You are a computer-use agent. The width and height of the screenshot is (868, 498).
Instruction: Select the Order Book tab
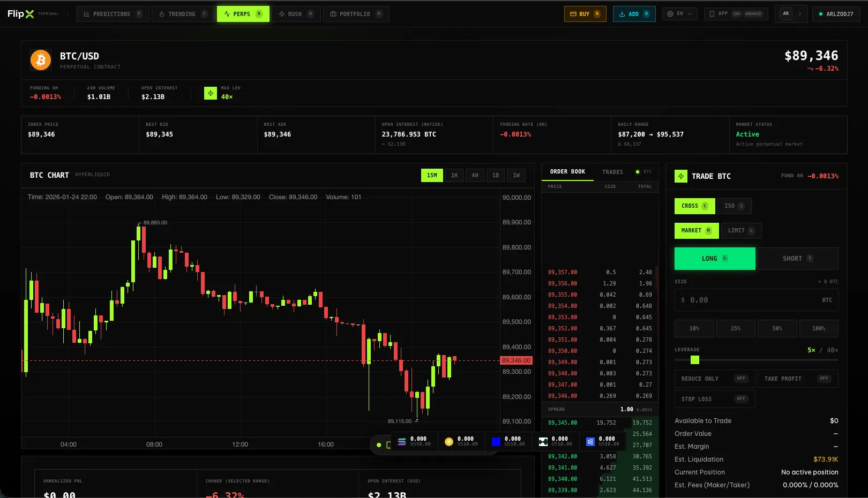pos(567,172)
